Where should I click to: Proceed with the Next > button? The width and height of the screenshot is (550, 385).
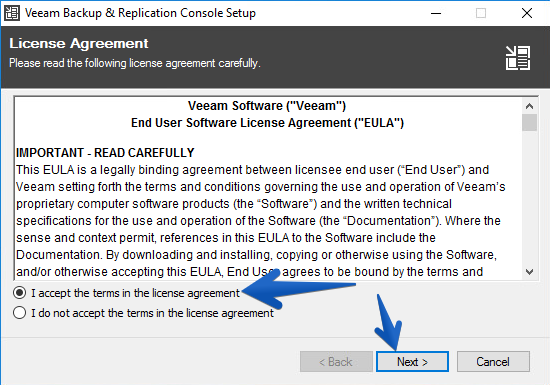(x=412, y=362)
